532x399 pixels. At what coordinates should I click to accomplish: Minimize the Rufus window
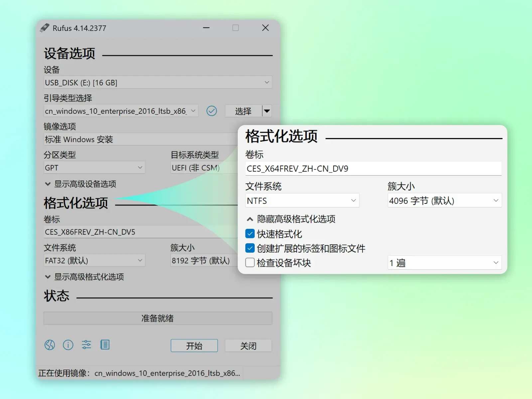point(206,28)
